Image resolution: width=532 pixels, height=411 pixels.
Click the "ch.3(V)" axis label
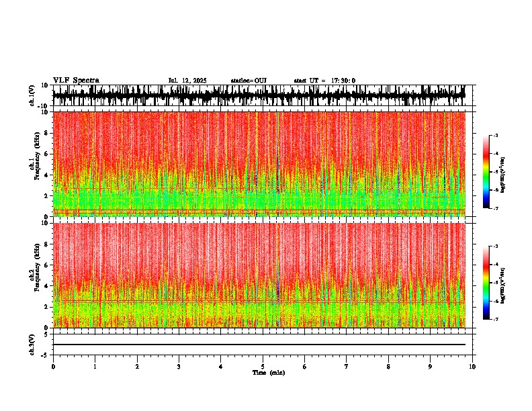pos(32,345)
